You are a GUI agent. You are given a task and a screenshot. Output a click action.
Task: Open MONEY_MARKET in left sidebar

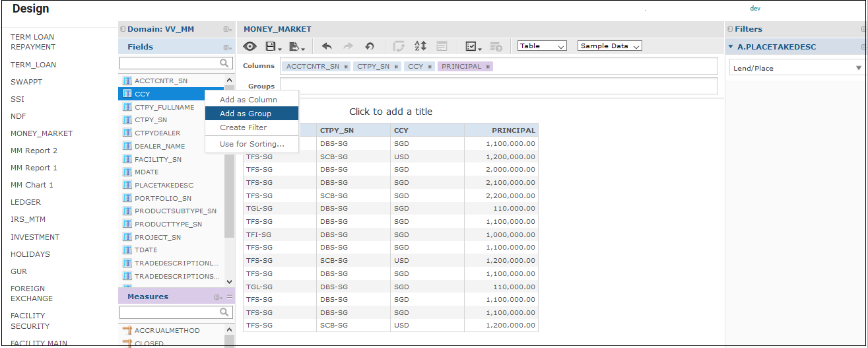42,133
